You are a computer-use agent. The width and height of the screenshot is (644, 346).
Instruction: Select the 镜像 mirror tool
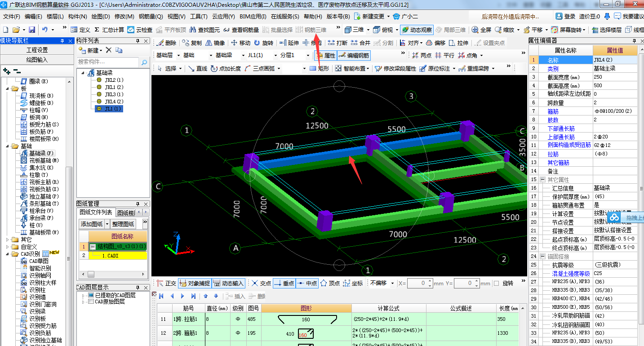click(215, 43)
